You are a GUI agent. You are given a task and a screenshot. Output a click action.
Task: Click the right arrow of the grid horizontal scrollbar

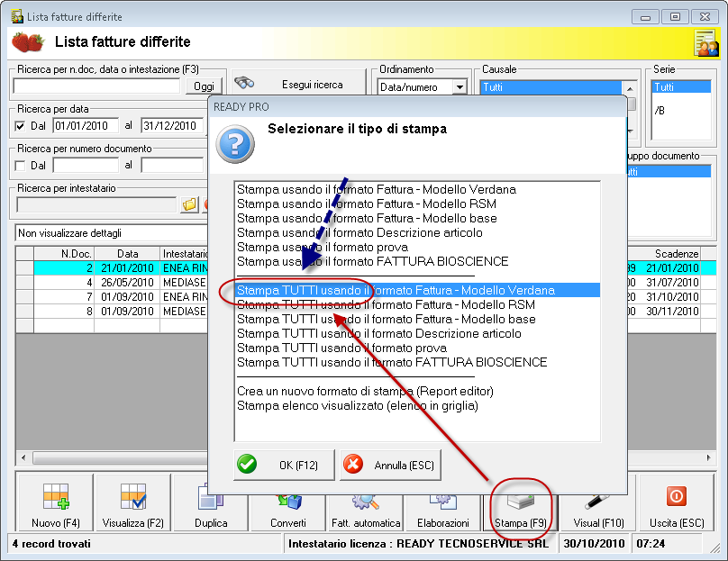point(708,458)
